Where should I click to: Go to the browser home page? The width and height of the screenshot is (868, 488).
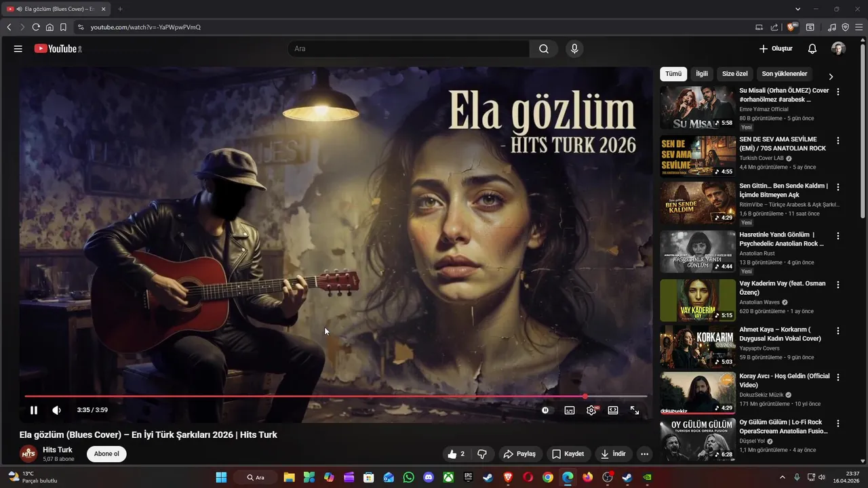coord(50,27)
